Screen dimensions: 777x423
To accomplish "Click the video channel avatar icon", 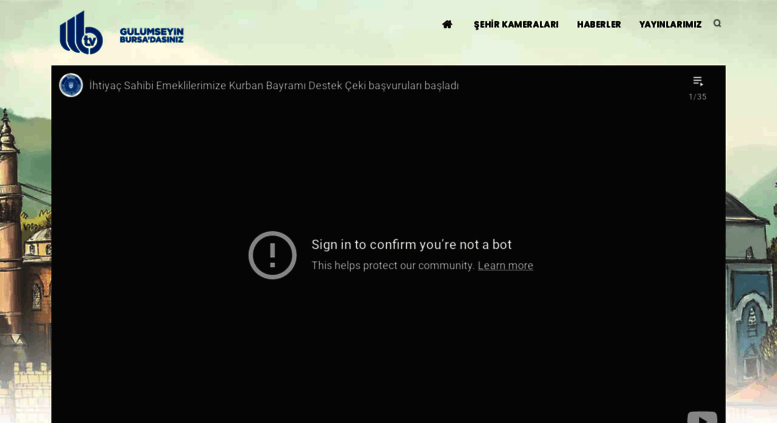I will point(71,85).
